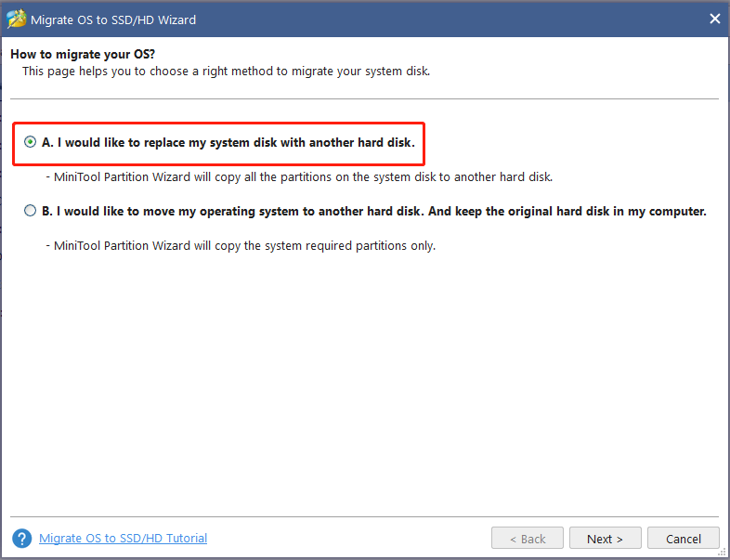Cancel the migration wizard
Image resolution: width=730 pixels, height=560 pixels.
click(683, 539)
